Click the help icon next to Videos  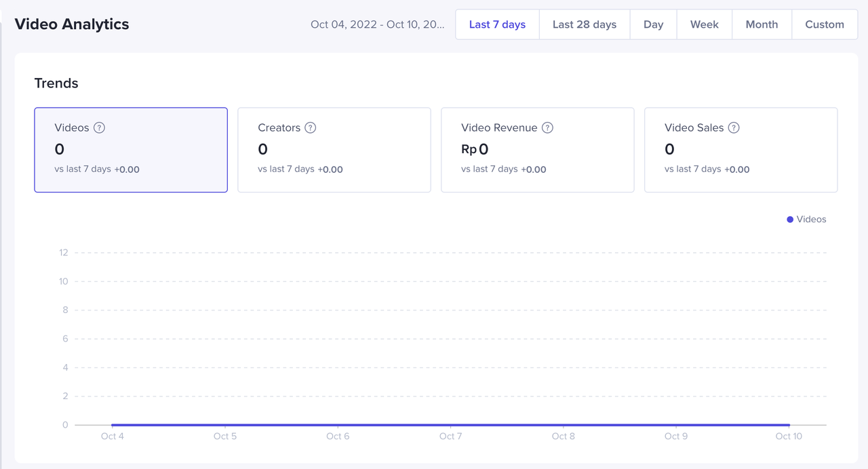click(x=99, y=127)
